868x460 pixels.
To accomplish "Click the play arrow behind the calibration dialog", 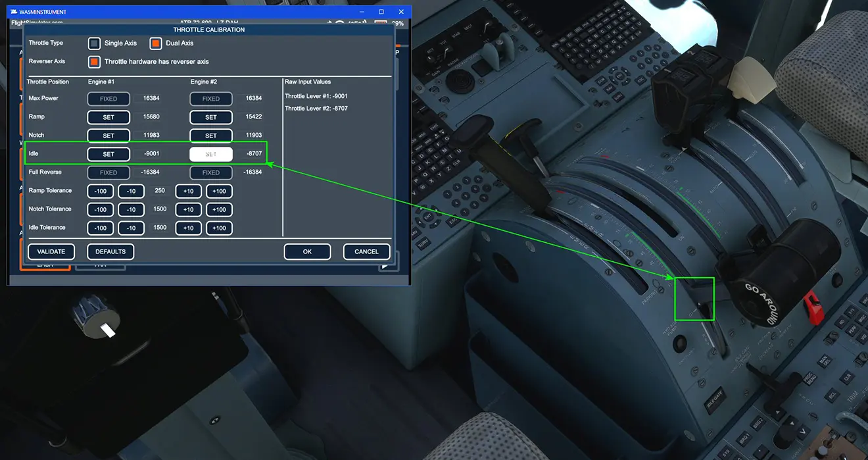I will pyautogui.click(x=385, y=266).
